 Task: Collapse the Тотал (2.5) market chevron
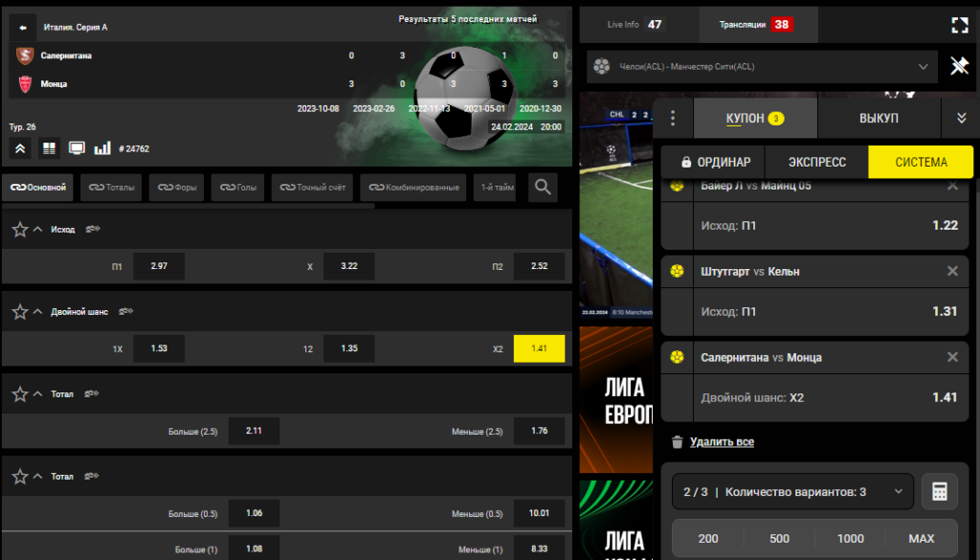(37, 394)
